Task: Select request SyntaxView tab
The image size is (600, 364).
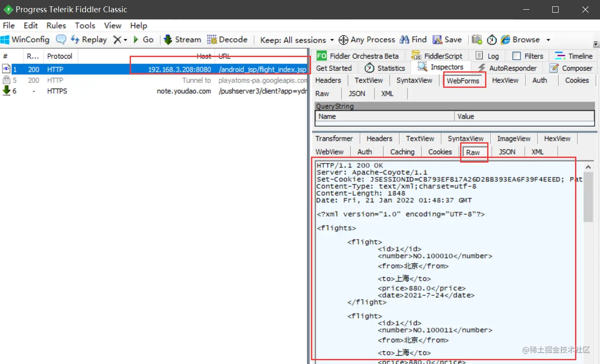Action: tap(414, 80)
